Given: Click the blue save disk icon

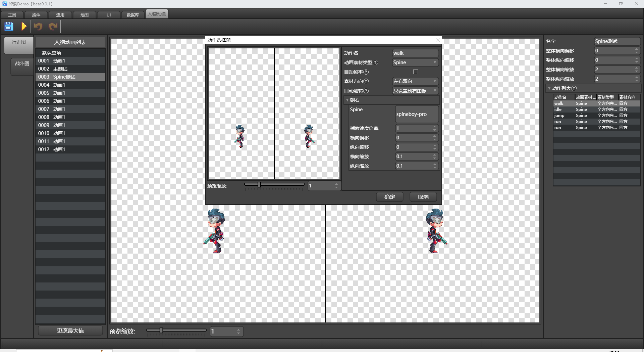Looking at the screenshot, I should [x=9, y=26].
